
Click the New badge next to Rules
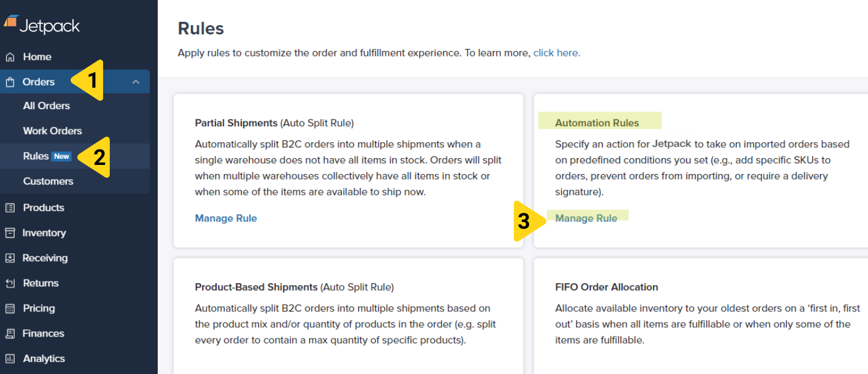point(61,155)
